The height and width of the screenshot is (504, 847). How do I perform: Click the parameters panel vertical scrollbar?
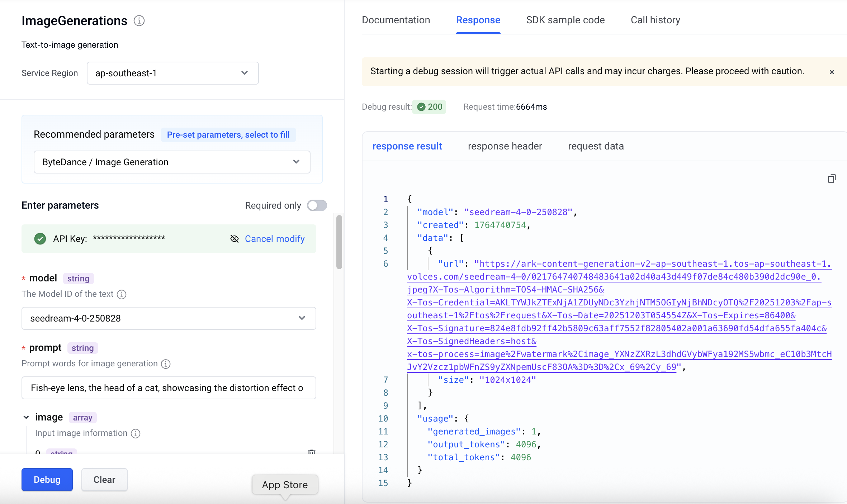(339, 242)
